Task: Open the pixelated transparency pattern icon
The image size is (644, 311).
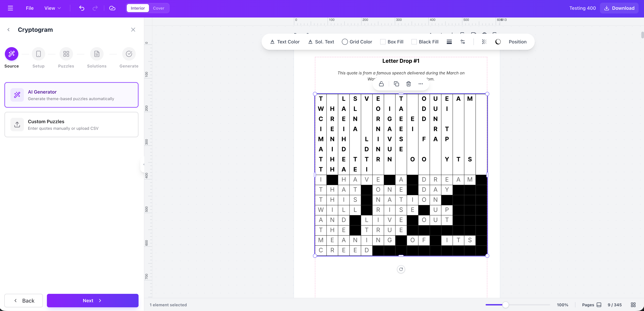Action: tap(484, 42)
